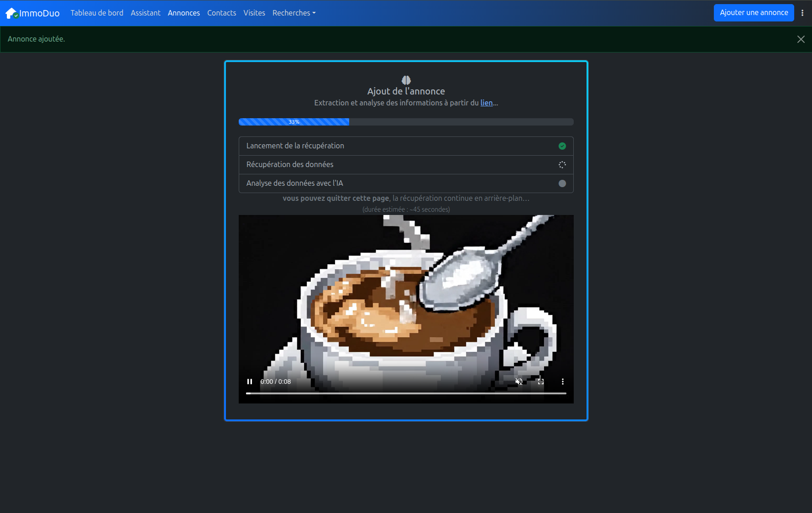Image resolution: width=812 pixels, height=513 pixels.
Task: Open the navbar three-dot menu
Action: pyautogui.click(x=802, y=13)
